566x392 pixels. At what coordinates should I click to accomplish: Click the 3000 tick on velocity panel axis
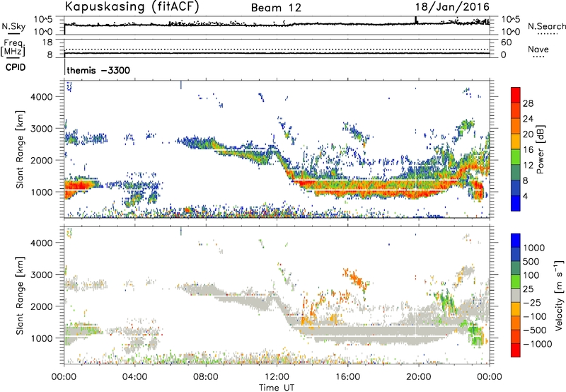tap(42, 275)
